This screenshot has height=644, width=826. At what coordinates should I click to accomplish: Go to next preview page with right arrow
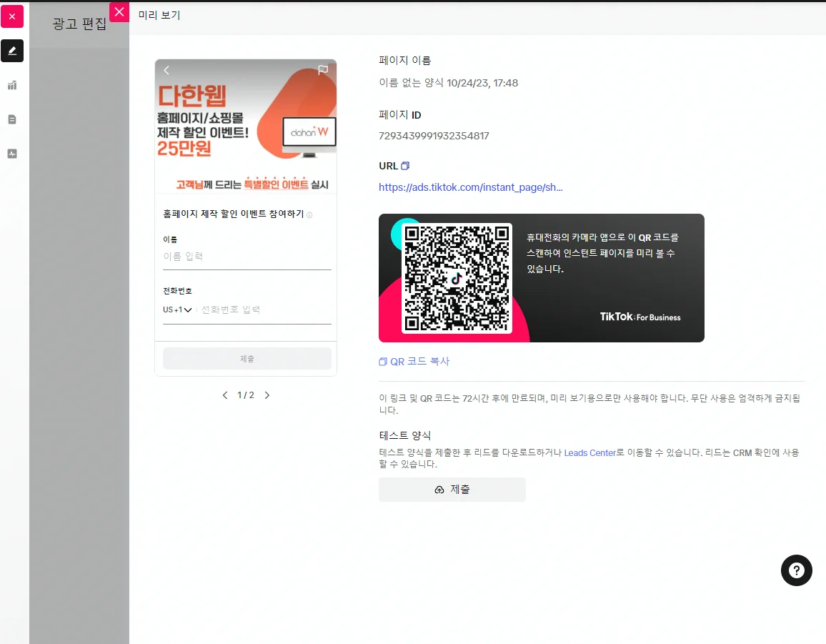point(267,395)
